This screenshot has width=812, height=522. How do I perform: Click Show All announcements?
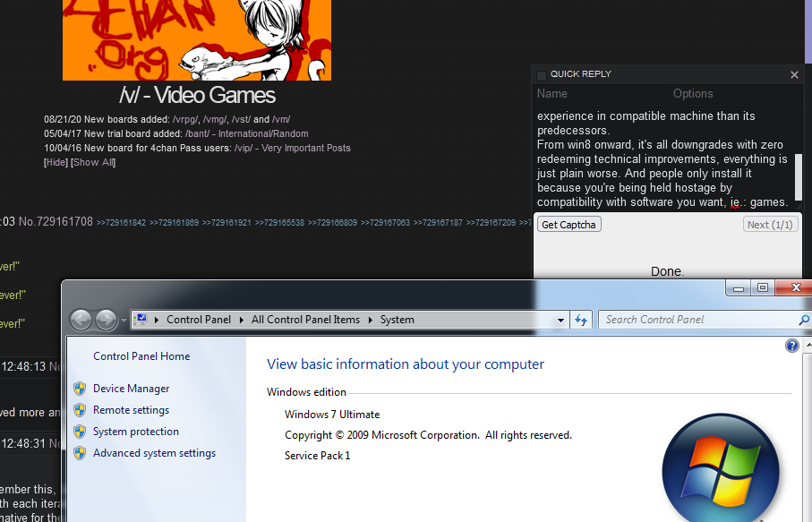[93, 163]
